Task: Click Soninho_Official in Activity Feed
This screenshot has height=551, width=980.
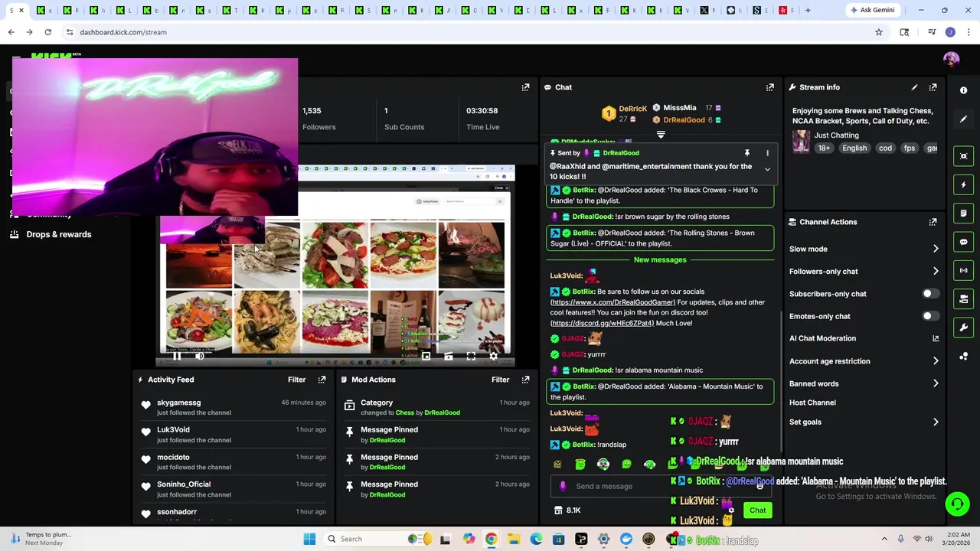Action: [x=184, y=484]
